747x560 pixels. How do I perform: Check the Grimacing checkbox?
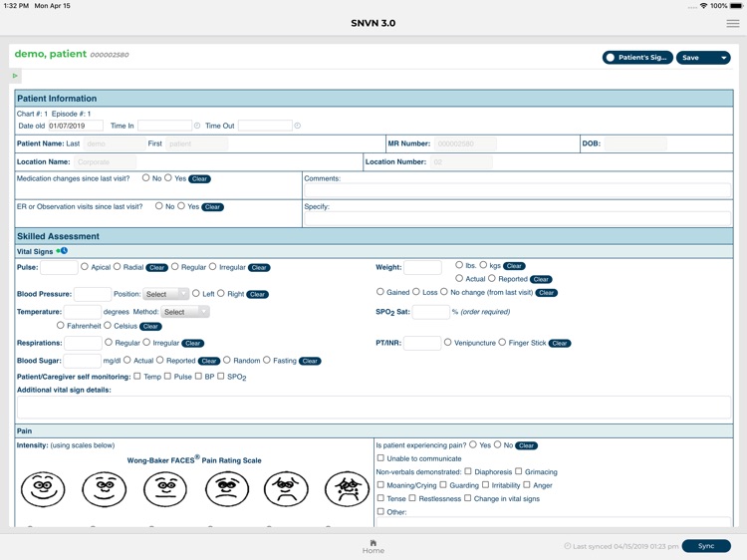tap(518, 471)
